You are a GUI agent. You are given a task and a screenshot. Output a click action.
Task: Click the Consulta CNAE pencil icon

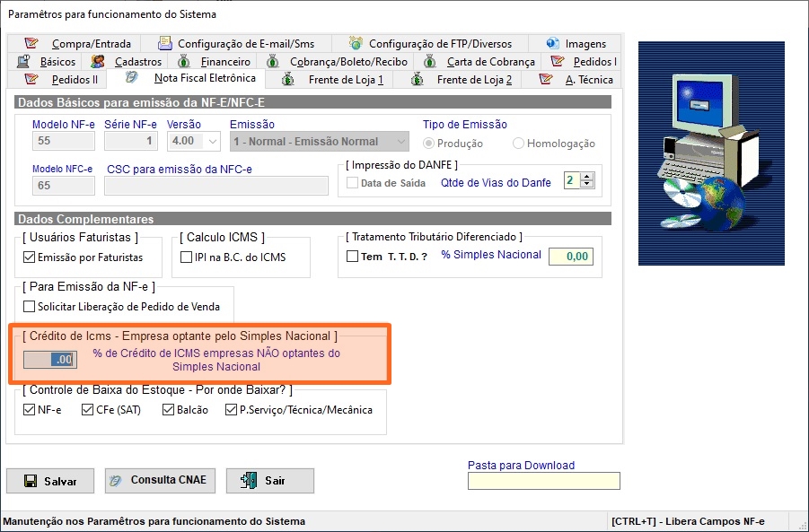tap(115, 481)
